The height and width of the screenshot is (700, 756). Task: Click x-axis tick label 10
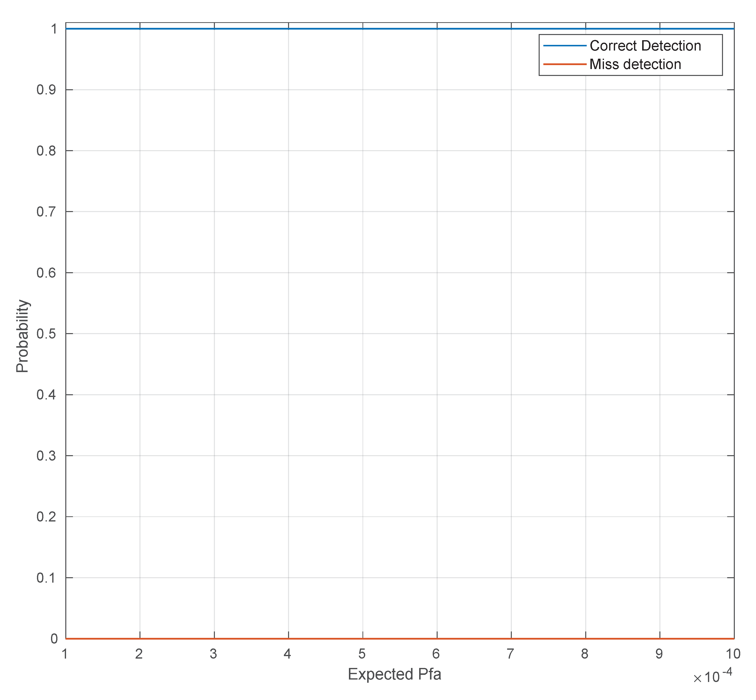[733, 654]
